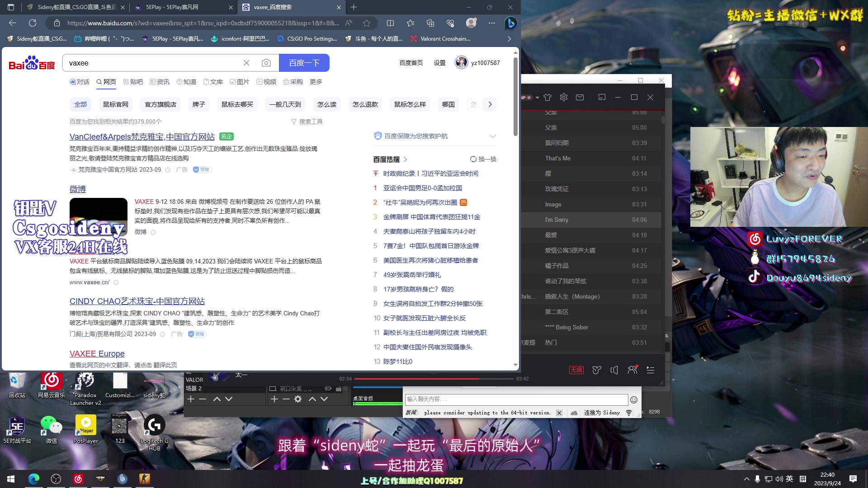The height and width of the screenshot is (488, 868).
Task: Expand 百度热搜 arrow
Action: pos(405,160)
